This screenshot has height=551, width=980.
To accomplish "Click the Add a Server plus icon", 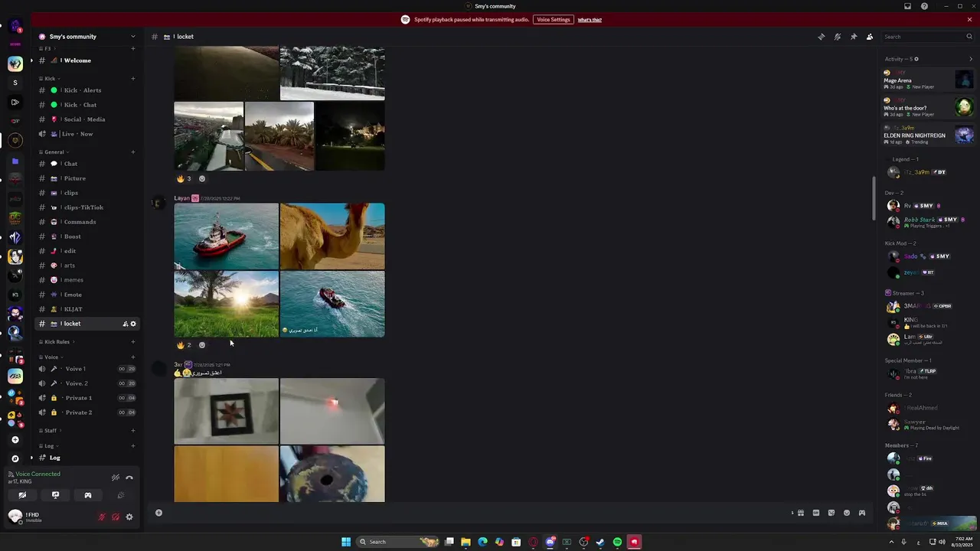I will [15, 439].
